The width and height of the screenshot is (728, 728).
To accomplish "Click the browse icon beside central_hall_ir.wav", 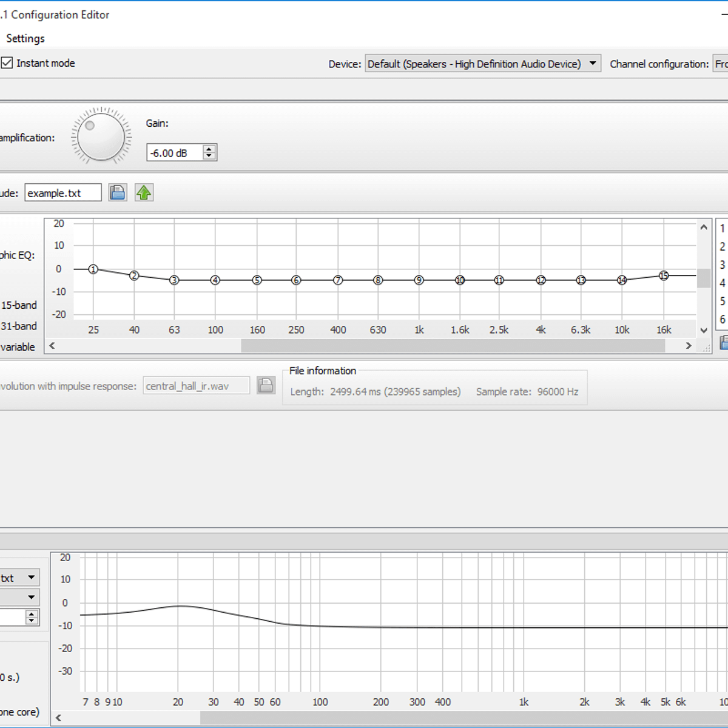I will point(266,386).
